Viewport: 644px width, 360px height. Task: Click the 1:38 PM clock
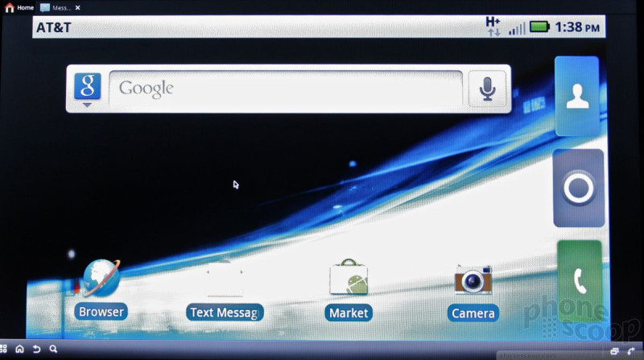click(x=577, y=27)
